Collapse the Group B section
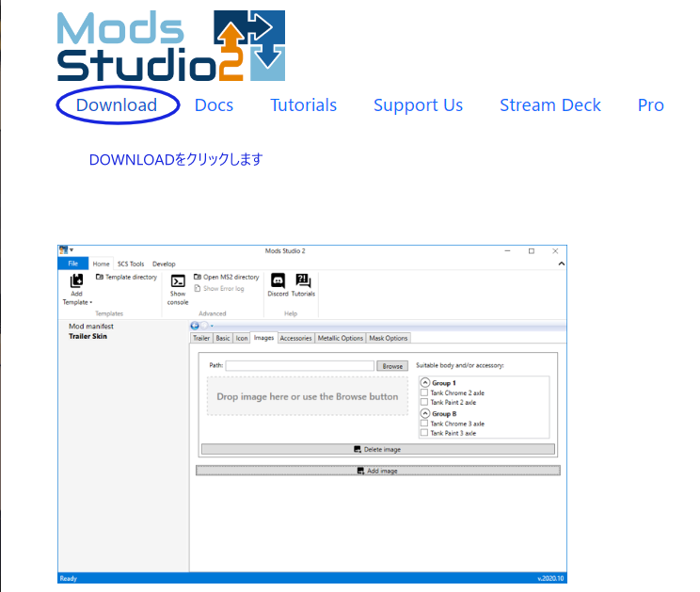700x592 pixels. tap(424, 413)
